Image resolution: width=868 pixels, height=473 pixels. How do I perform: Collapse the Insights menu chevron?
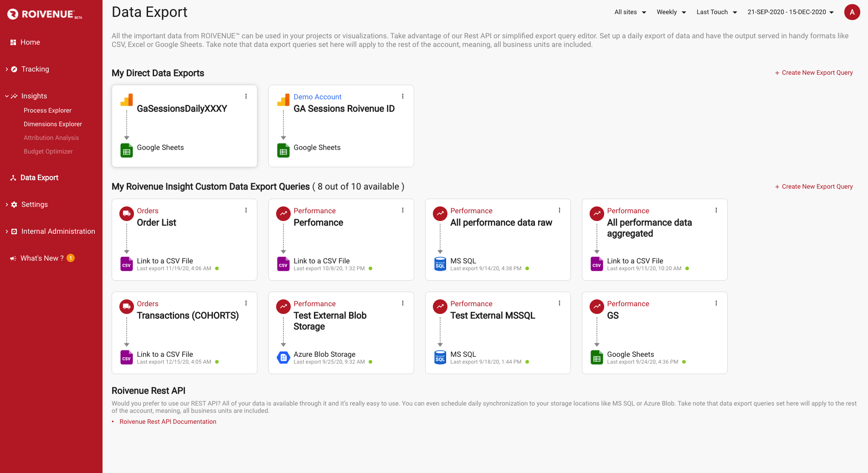7,96
